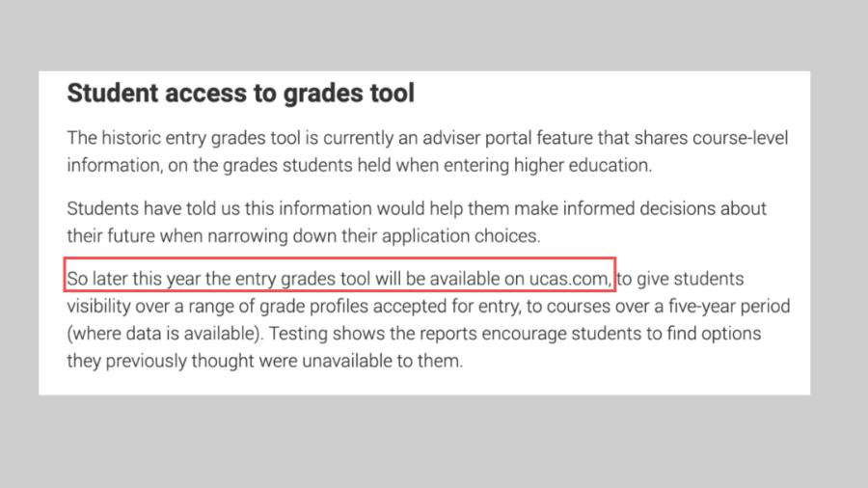Click the "Student access to grades tool" heading
The height and width of the screenshot is (488, 868).
240,94
